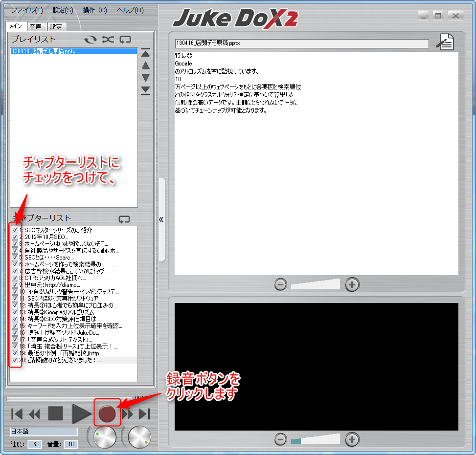Start playback with Play button
Image resolution: width=476 pixels, height=455 pixels.
81,414
